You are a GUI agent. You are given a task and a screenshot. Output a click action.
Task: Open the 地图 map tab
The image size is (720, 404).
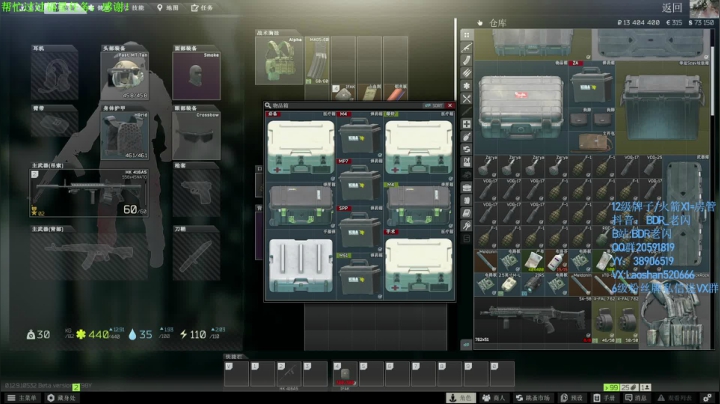pyautogui.click(x=168, y=7)
